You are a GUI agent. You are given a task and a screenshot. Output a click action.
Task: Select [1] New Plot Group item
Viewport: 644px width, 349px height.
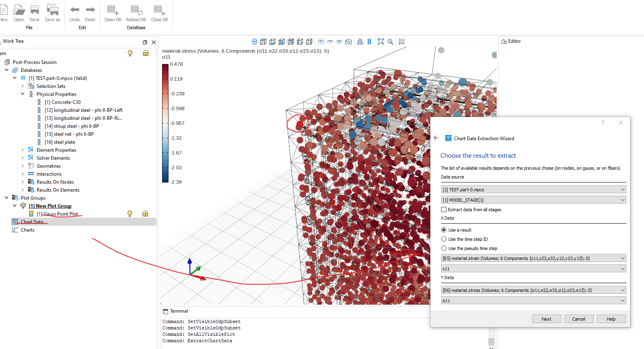[50, 206]
